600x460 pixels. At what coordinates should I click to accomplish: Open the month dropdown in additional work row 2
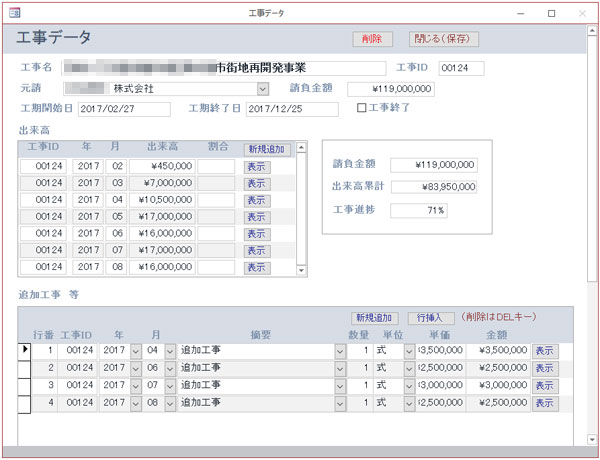(x=169, y=368)
